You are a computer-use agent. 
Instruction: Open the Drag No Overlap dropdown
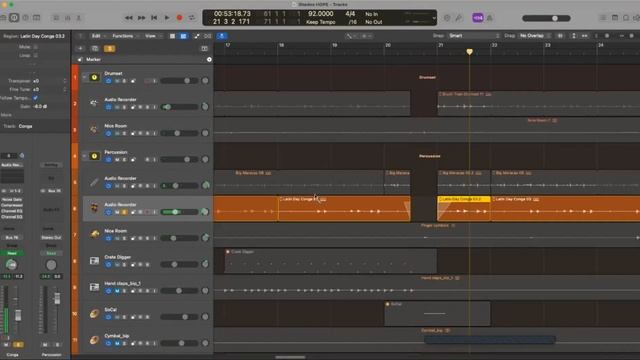click(x=534, y=36)
